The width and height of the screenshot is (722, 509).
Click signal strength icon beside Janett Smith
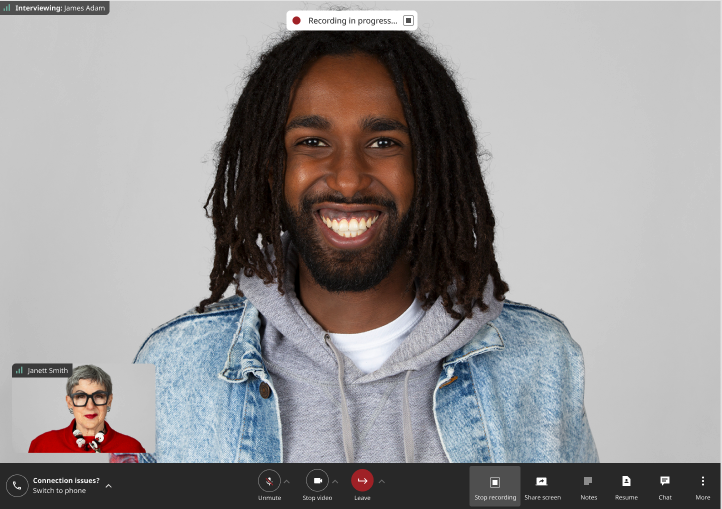pos(19,370)
